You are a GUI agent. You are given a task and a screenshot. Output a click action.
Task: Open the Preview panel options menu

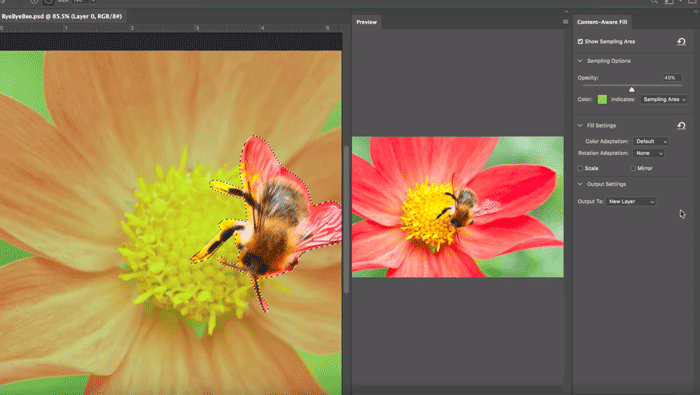click(565, 22)
